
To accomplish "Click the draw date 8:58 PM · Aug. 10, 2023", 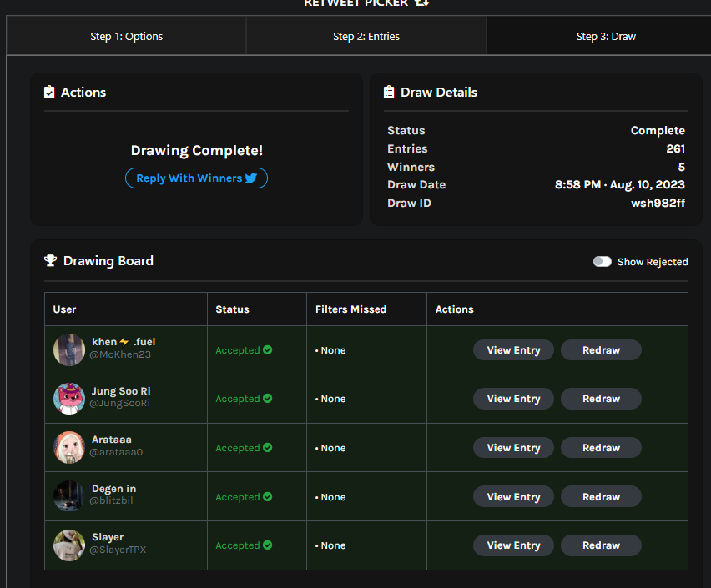I will pos(620,184).
